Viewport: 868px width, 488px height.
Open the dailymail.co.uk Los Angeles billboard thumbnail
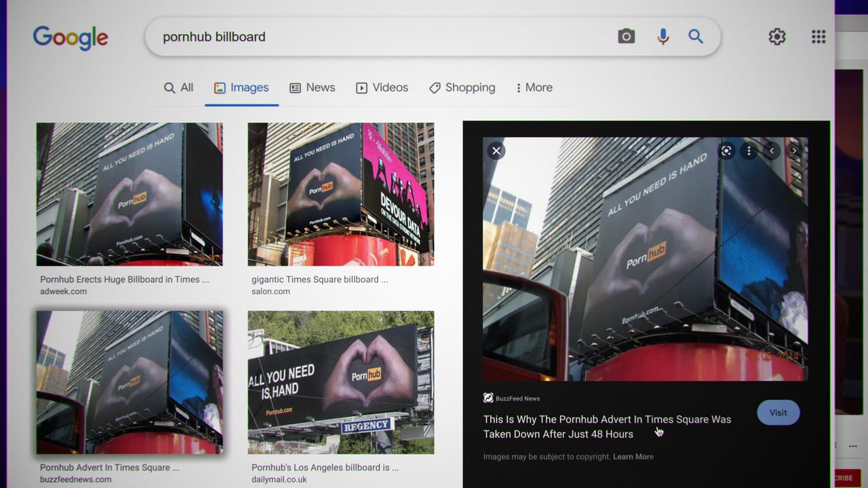341,382
